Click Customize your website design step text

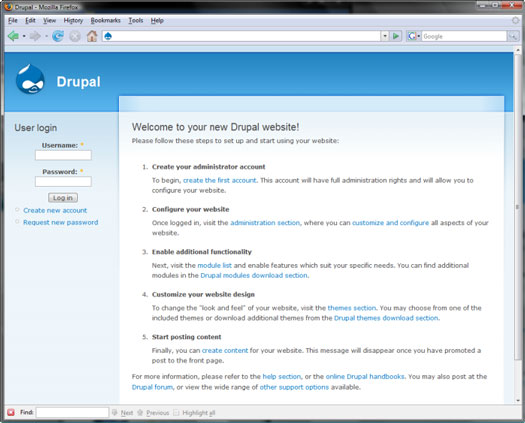pos(203,294)
